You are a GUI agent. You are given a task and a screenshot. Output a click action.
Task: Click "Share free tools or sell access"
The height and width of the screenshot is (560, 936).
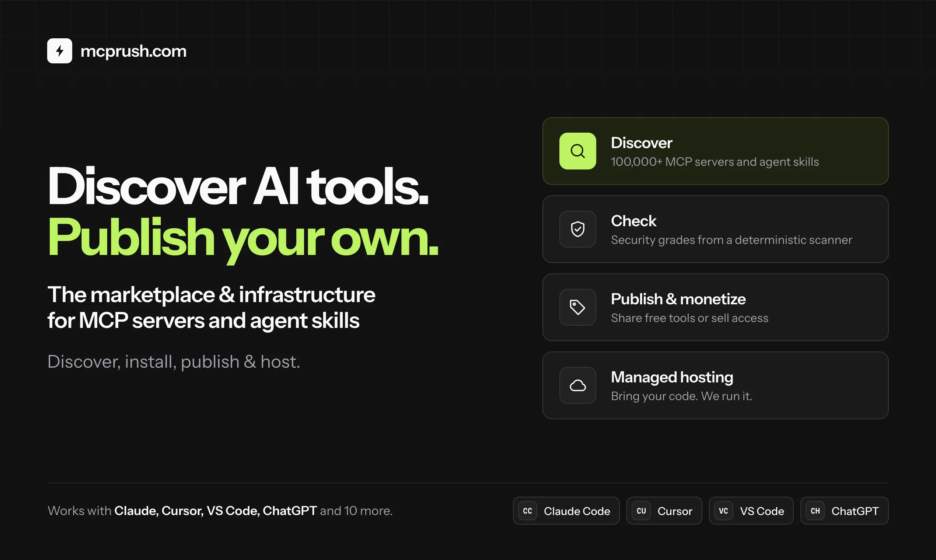(689, 318)
